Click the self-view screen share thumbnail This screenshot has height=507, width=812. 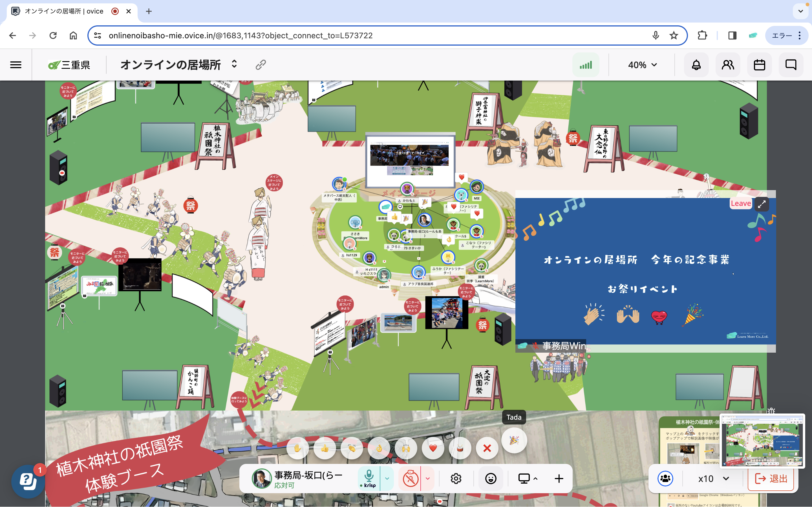[762, 441]
